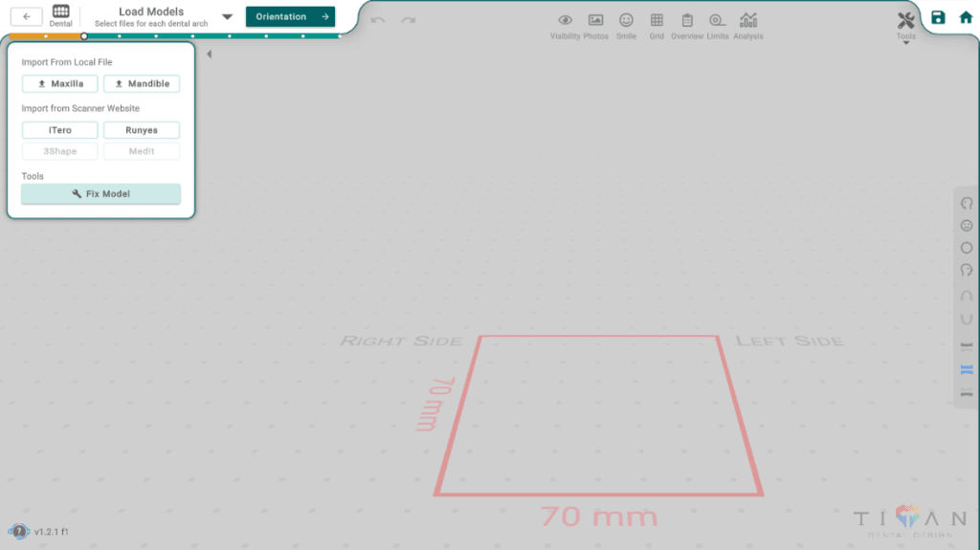Click the current step marker on progress bar
980x550 pixels.
click(x=84, y=36)
